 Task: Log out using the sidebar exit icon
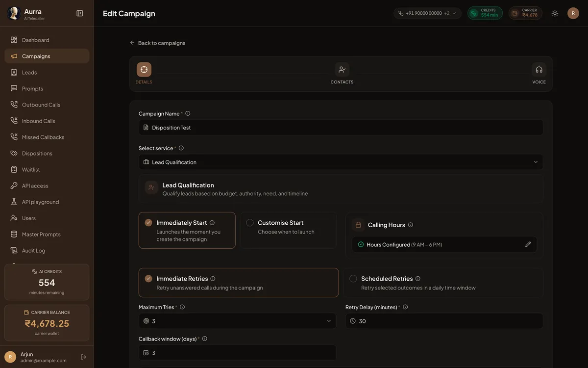pos(83,357)
